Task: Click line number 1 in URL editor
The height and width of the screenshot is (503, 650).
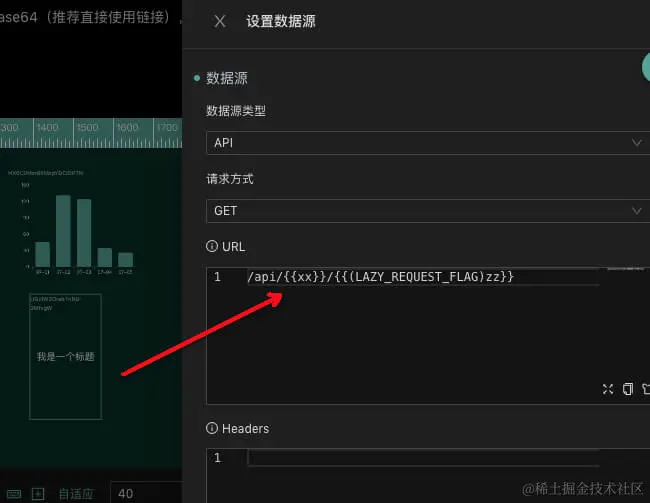Action: click(217, 277)
